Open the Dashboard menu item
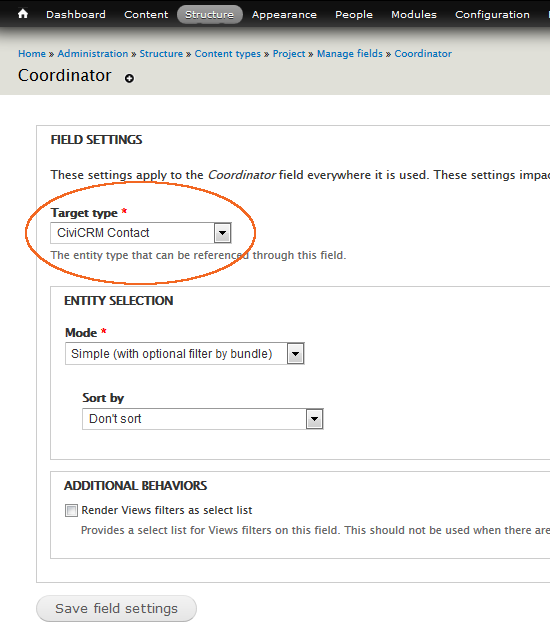The height and width of the screenshot is (643, 550). point(76,14)
